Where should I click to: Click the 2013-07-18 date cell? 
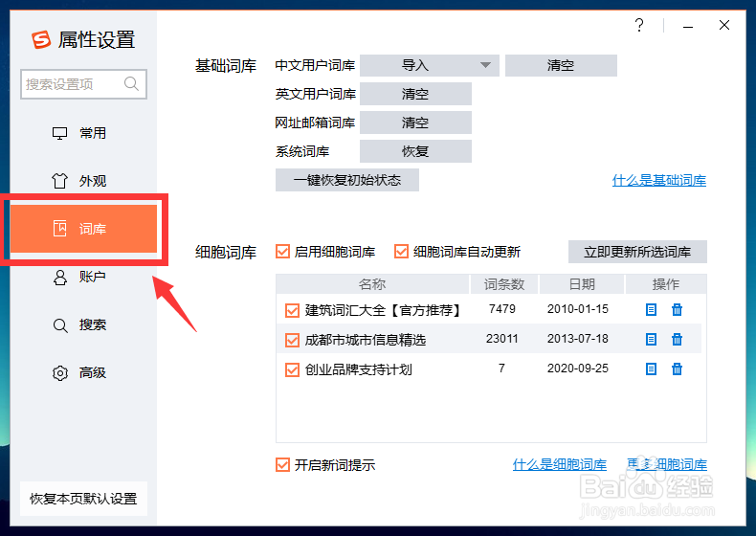578,339
